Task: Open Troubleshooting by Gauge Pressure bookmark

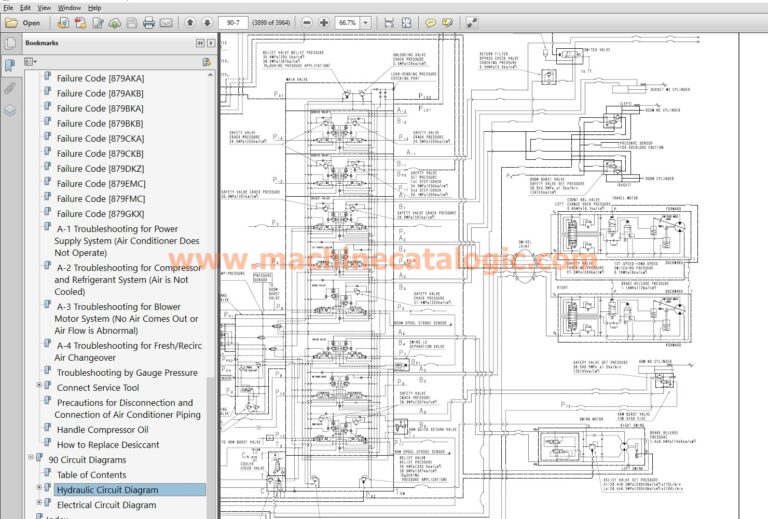Action: point(127,373)
